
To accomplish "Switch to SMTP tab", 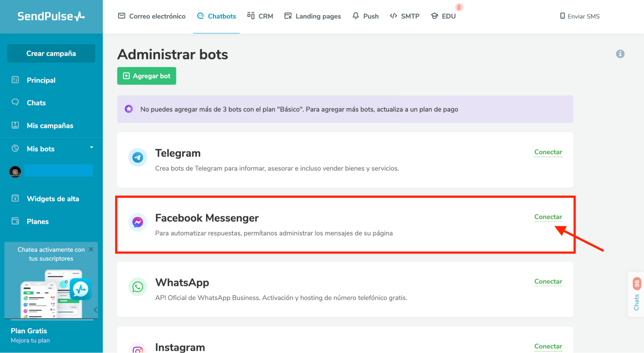I will tap(405, 16).
